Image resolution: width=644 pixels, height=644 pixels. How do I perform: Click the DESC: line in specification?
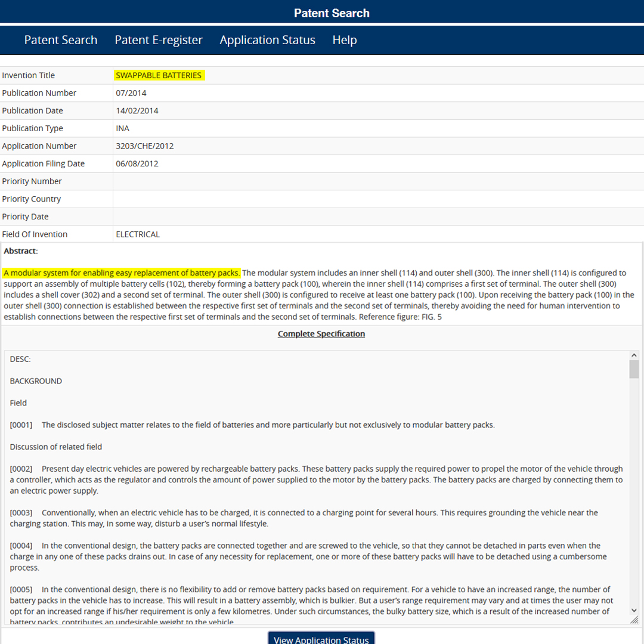pyautogui.click(x=20, y=359)
